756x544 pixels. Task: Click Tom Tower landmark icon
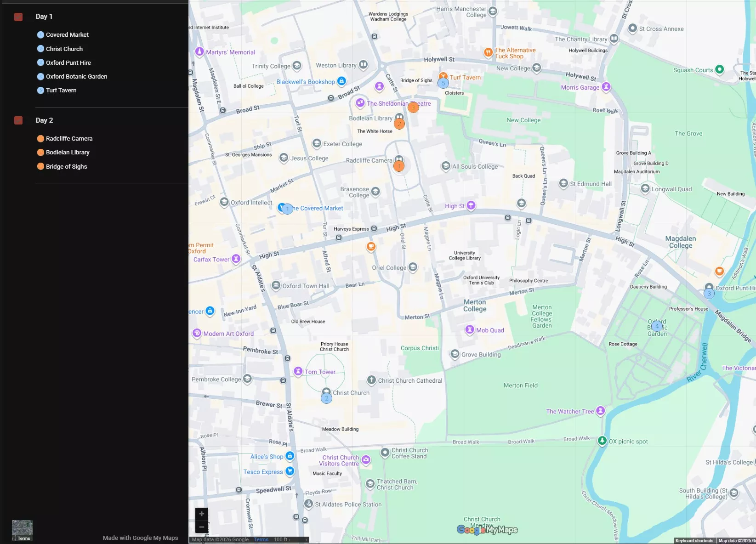298,371
